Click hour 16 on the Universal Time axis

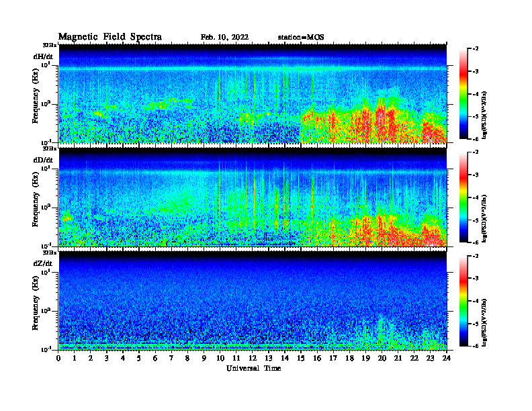317,358
